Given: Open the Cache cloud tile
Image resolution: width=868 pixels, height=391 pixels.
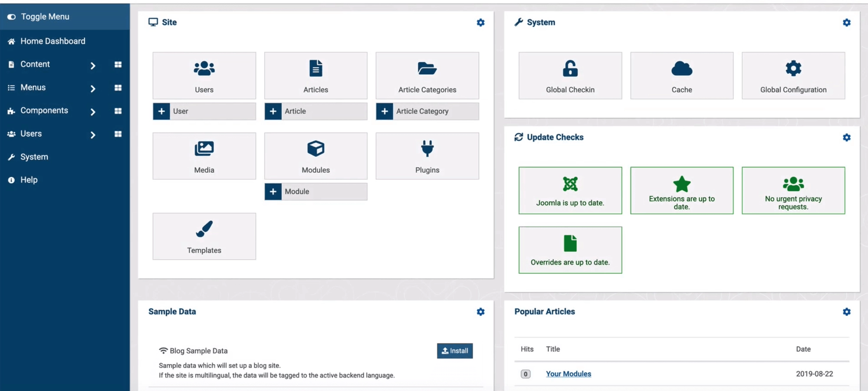Looking at the screenshot, I should 681,76.
